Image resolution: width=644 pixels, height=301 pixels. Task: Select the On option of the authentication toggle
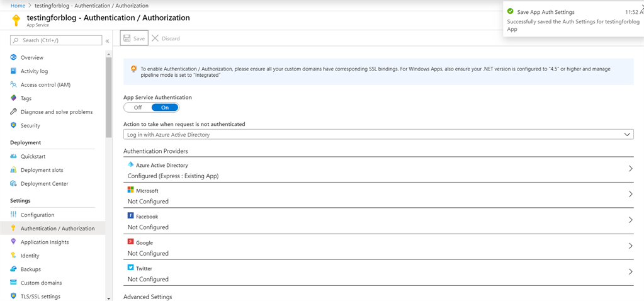[x=165, y=108]
